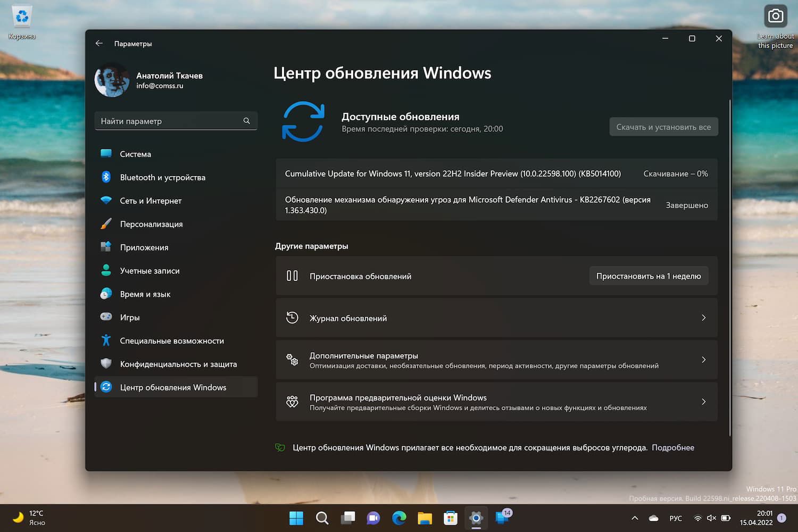Expand Журнал обновлений via its chevron
798x532 pixels.
[703, 318]
